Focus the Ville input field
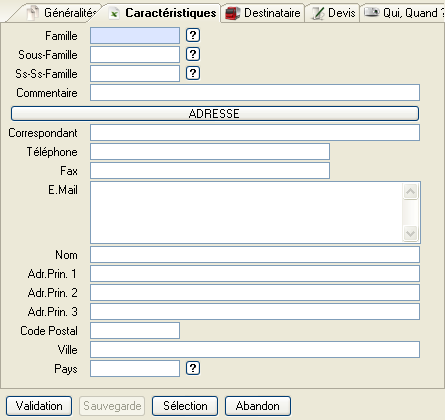 point(255,349)
